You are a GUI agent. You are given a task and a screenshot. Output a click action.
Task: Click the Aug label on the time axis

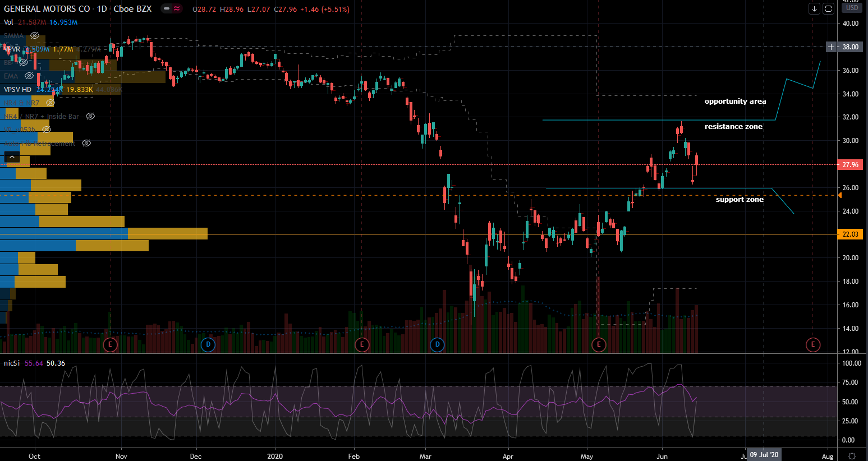828,457
